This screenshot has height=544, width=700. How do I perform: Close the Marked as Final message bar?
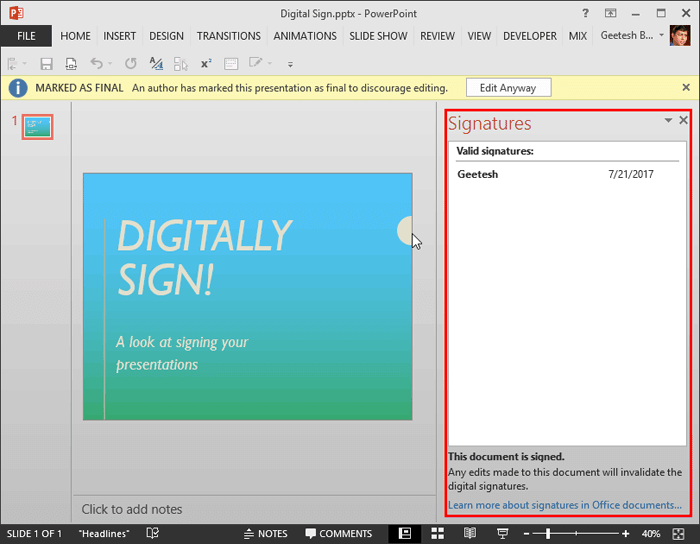(x=686, y=87)
